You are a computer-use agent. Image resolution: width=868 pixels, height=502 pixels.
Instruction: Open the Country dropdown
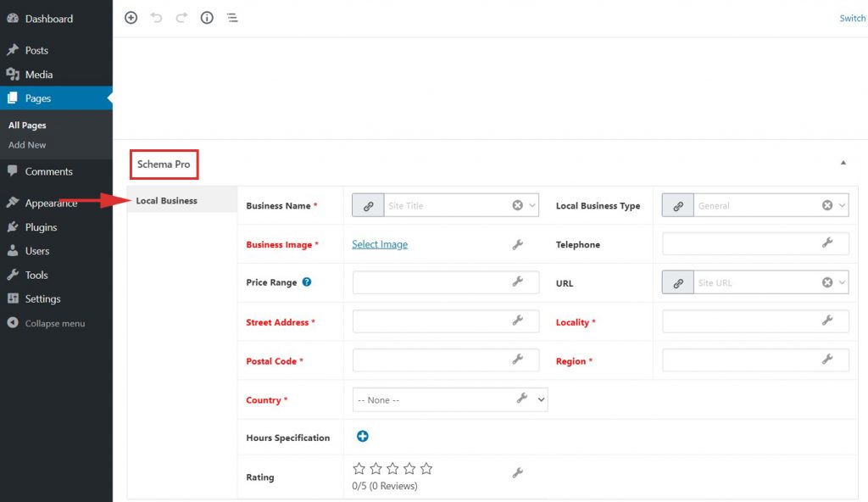click(x=541, y=399)
